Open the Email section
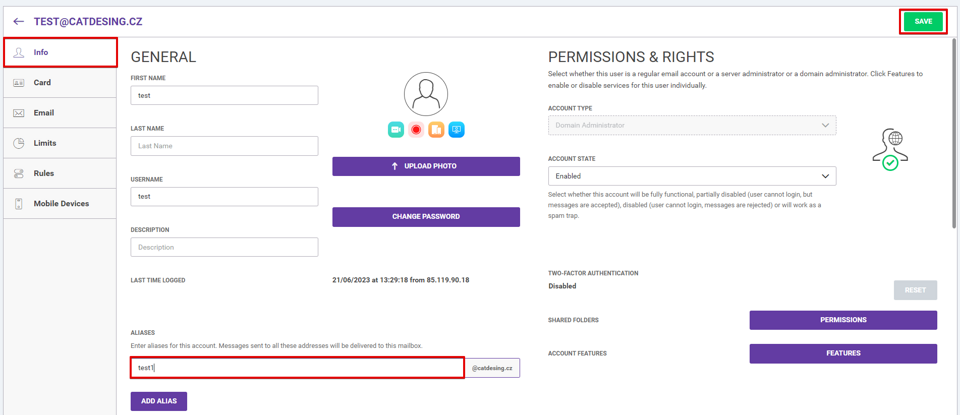The height and width of the screenshot is (415, 960). pyautogui.click(x=59, y=113)
